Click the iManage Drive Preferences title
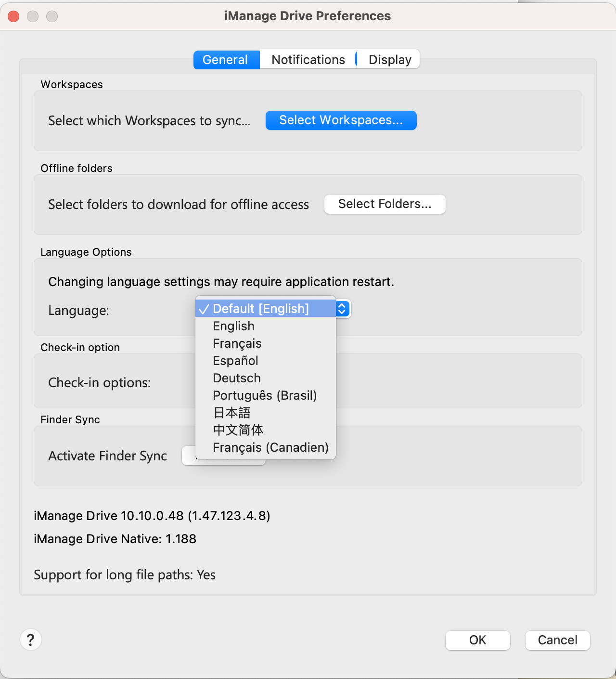The height and width of the screenshot is (679, 616). tap(308, 16)
